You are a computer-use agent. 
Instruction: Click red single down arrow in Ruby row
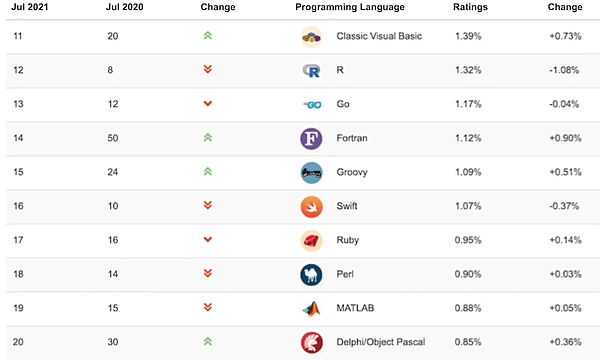pos(208,239)
